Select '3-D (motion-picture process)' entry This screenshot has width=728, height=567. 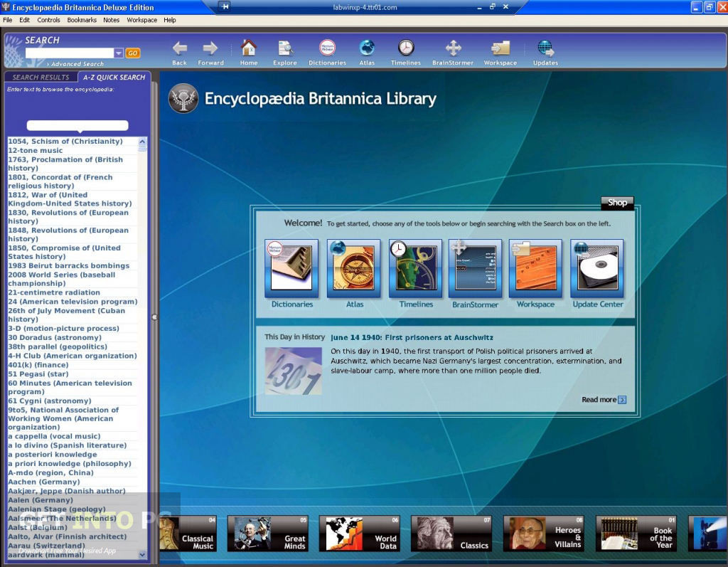(63, 328)
